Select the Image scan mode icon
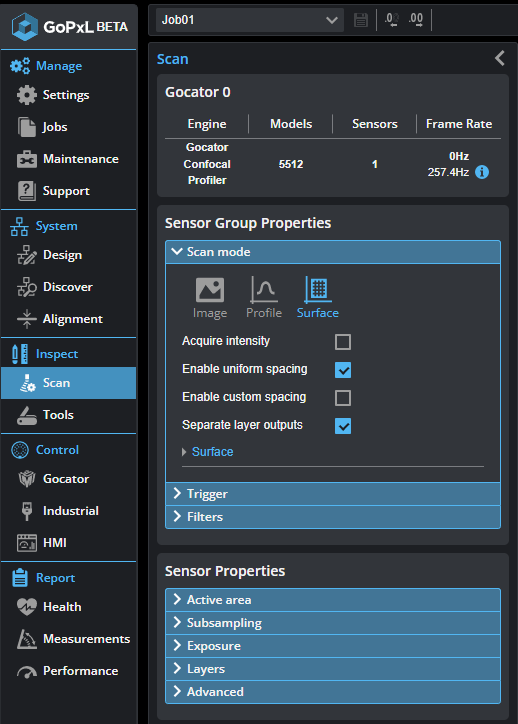 [x=210, y=290]
